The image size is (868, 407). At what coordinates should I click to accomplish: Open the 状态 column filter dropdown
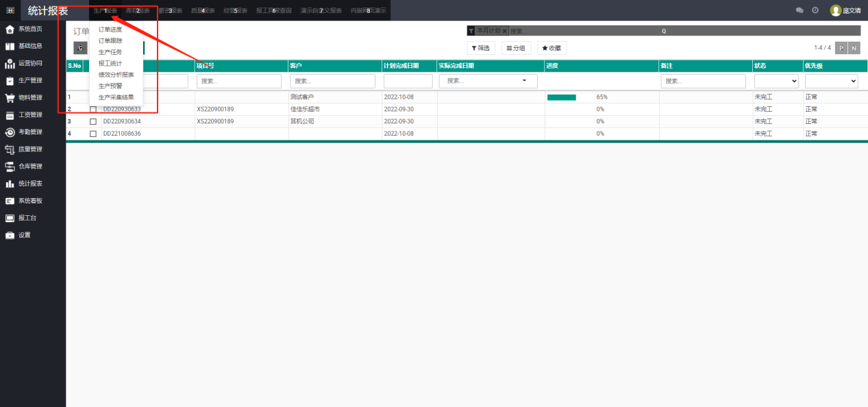(x=776, y=81)
